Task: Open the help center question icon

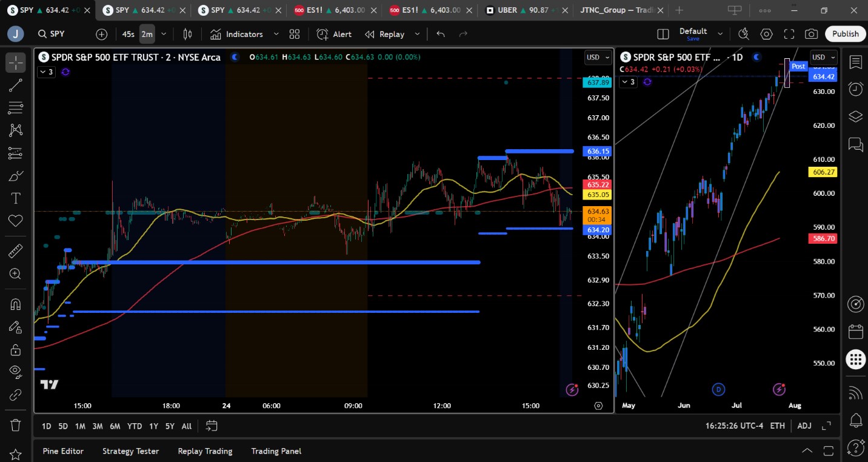Action: [x=856, y=447]
